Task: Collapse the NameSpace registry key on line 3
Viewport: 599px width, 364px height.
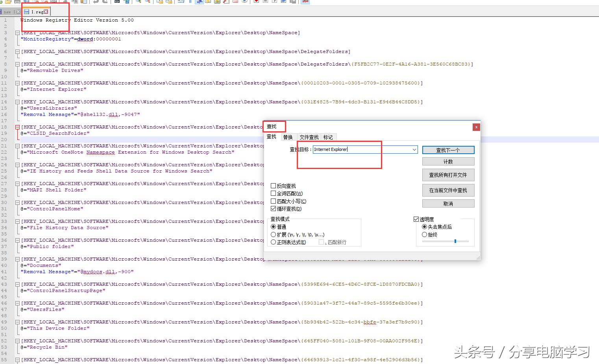Action: click(17, 33)
